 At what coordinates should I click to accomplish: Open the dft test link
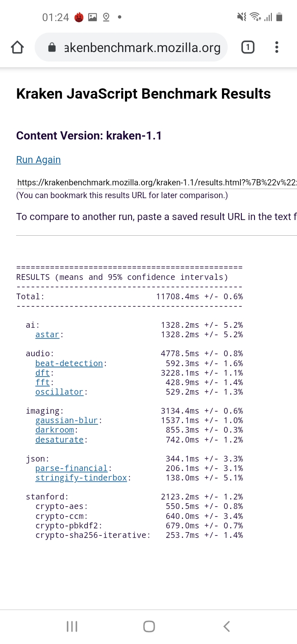(x=42, y=373)
